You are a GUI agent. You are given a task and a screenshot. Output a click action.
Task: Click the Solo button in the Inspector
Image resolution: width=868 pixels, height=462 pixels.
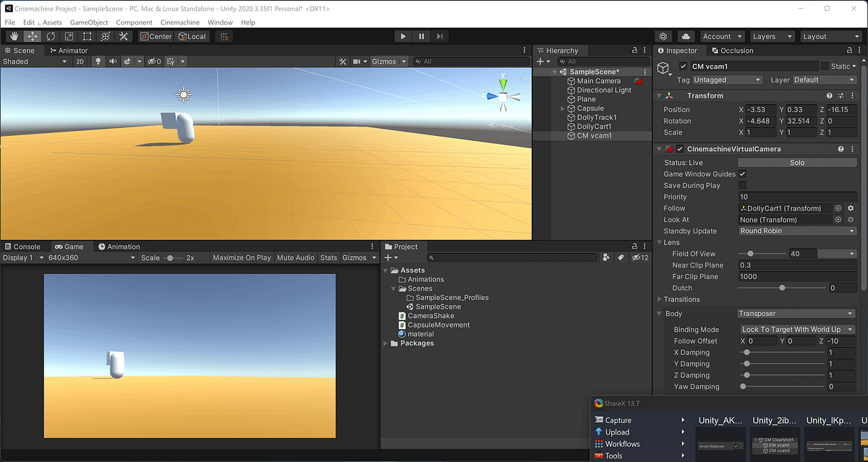(x=796, y=162)
